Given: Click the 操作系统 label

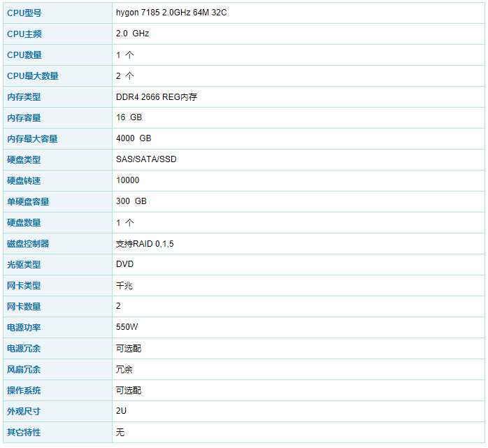Looking at the screenshot, I should tap(24, 390).
